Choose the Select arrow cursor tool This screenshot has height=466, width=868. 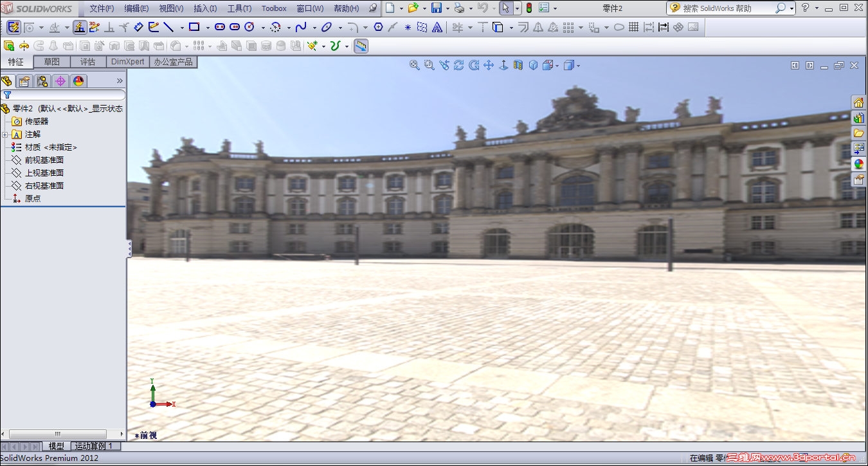pyautogui.click(x=505, y=8)
